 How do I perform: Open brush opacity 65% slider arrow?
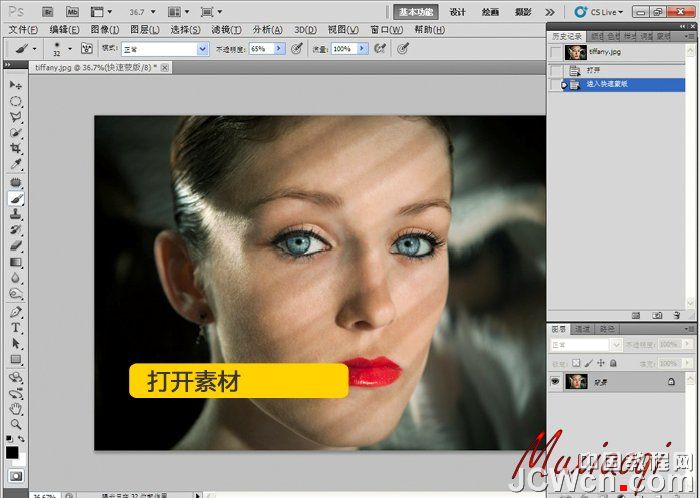pyautogui.click(x=279, y=48)
